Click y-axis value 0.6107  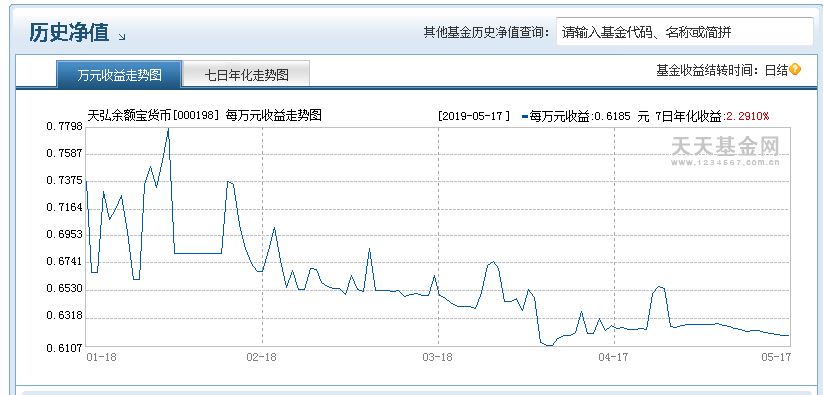point(65,347)
